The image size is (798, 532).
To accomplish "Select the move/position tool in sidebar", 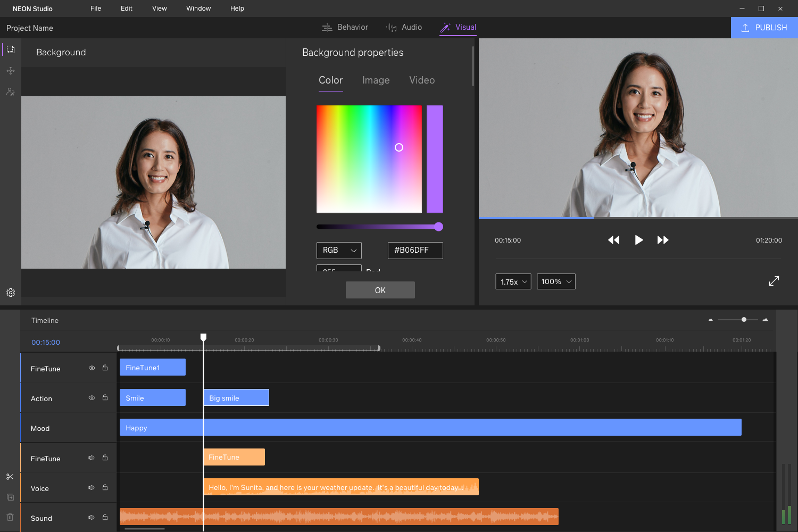I will point(11,71).
